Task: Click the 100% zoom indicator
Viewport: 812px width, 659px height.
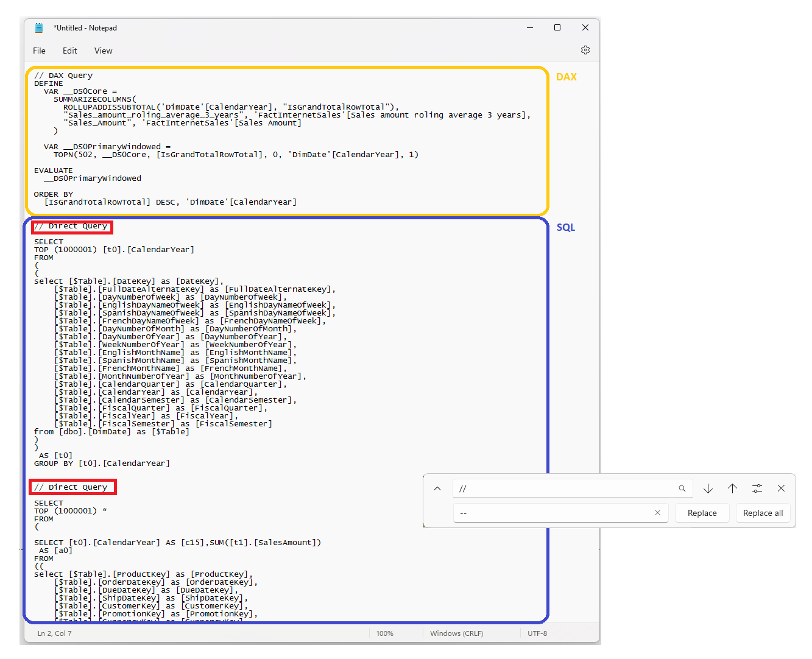Action: (x=384, y=633)
